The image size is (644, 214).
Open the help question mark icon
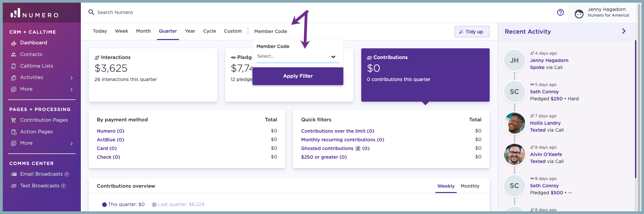tap(561, 12)
